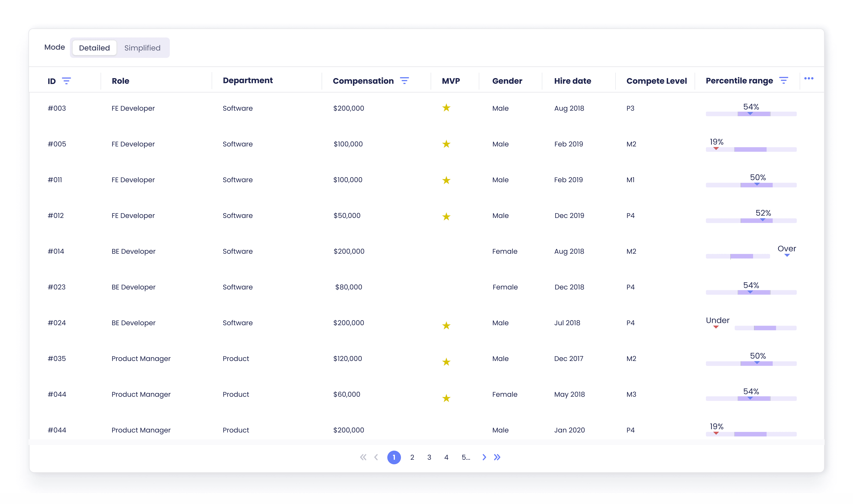
Task: Sort by the Department column header
Action: coord(247,80)
